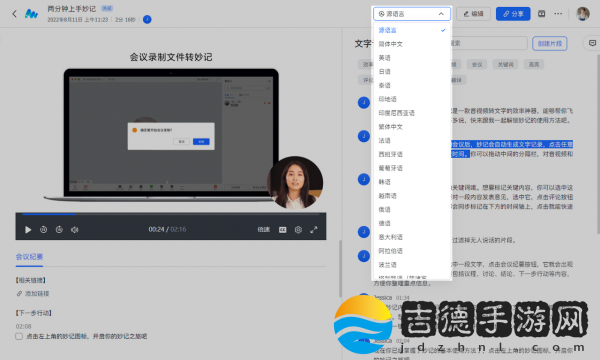Click the rewind seconds icon
600x360 pixels.
click(x=44, y=230)
